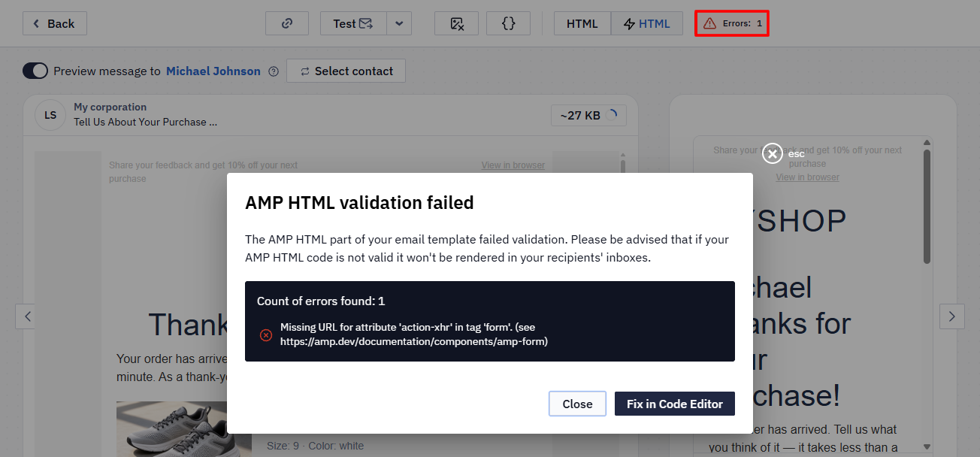Click the 'Count of errors found: 1' text
The width and height of the screenshot is (980, 457).
coord(321,301)
